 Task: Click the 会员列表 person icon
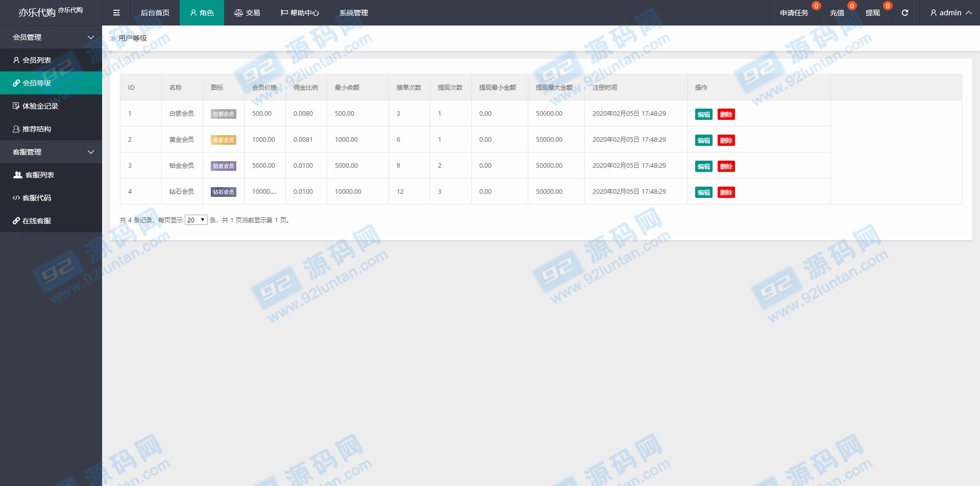coord(16,60)
